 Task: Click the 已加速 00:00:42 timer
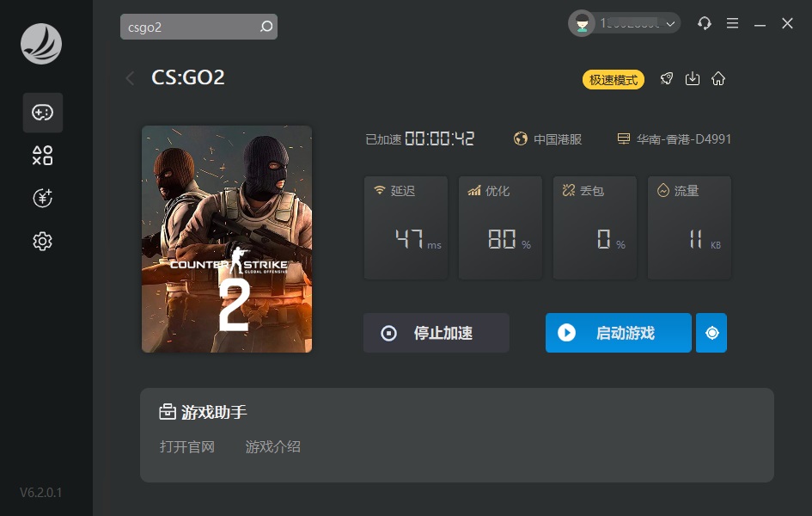pos(420,138)
